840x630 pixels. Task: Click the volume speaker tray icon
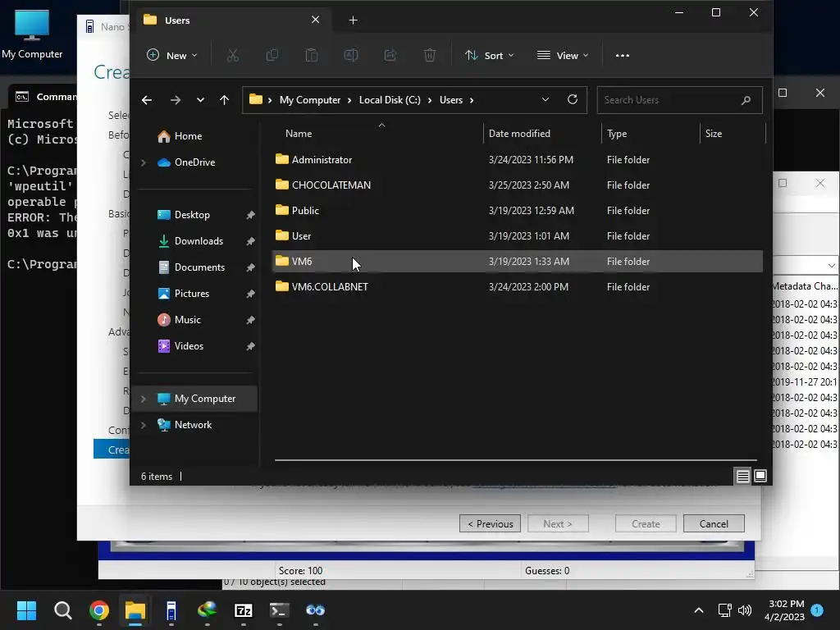(x=745, y=610)
